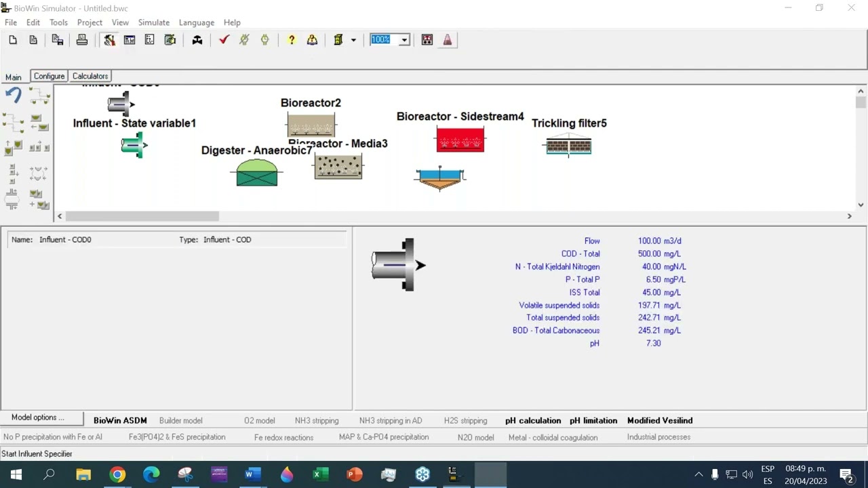Click the black valve-shaped toolbar icon
Image resolution: width=868 pixels, height=488 pixels.
pos(197,40)
